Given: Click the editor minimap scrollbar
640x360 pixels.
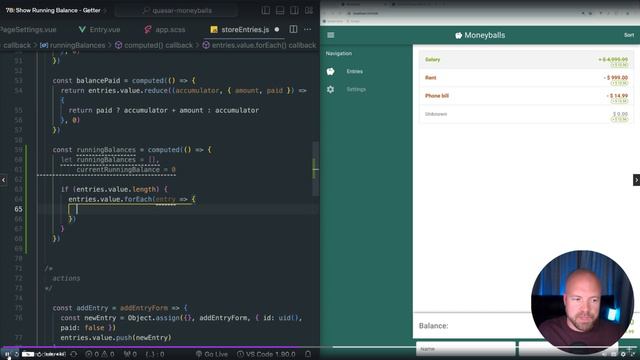Looking at the screenshot, I should pos(316,169).
